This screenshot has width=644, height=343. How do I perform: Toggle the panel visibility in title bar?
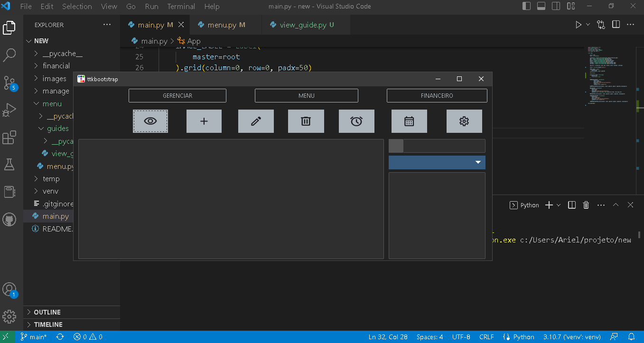coord(541,6)
